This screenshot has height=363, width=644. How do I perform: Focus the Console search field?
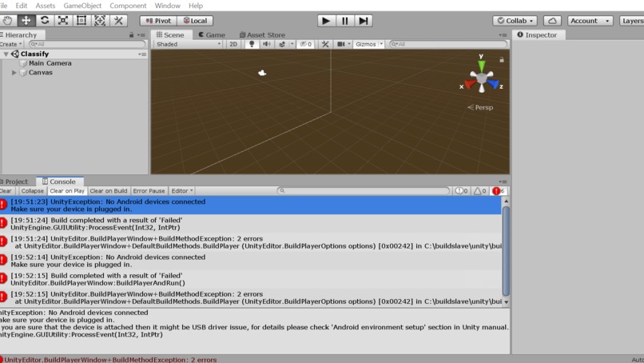(x=364, y=191)
